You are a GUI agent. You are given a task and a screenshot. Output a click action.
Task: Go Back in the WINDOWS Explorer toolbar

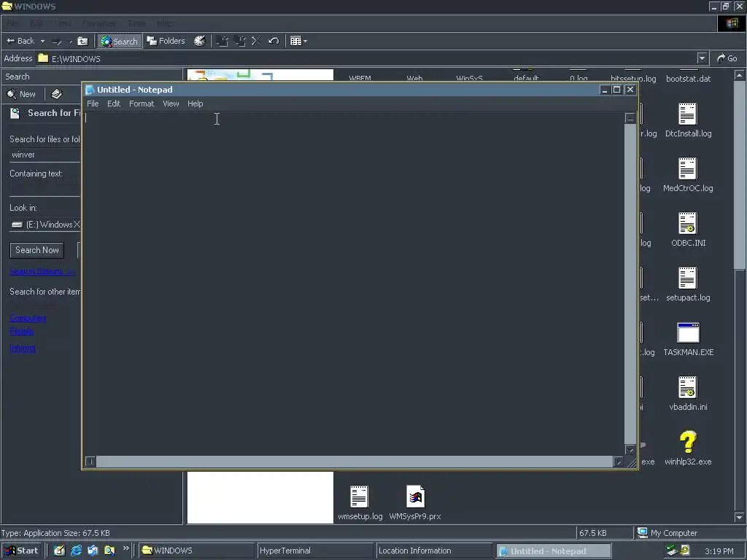coord(20,41)
